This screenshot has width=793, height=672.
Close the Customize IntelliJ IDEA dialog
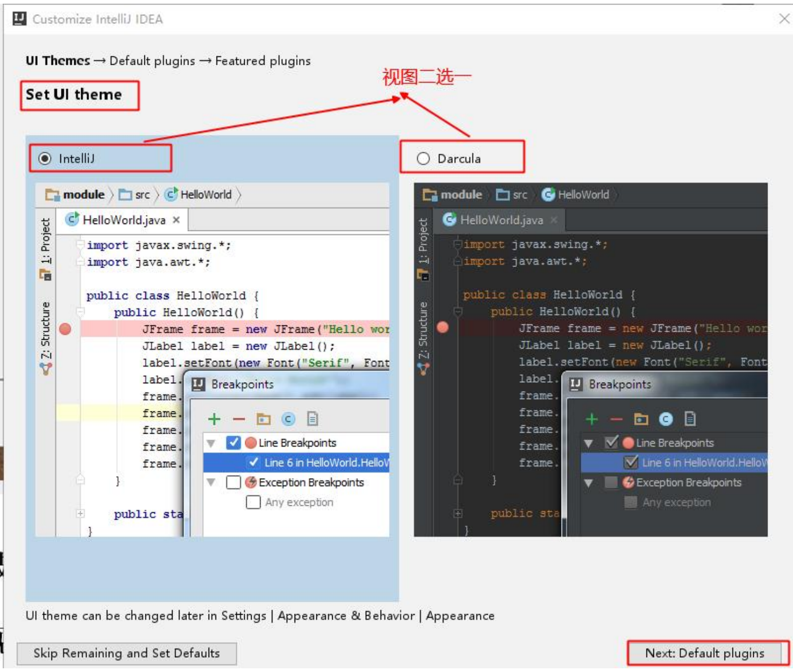pos(784,19)
